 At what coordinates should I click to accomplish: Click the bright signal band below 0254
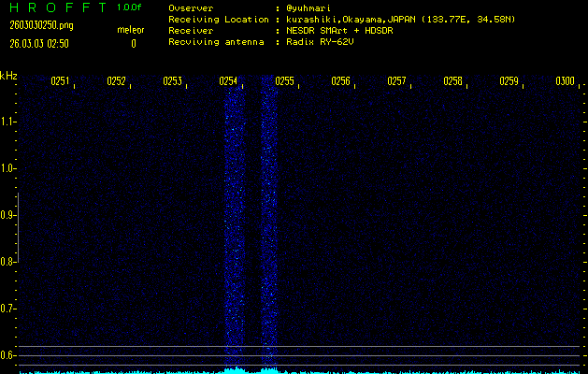pos(233,234)
